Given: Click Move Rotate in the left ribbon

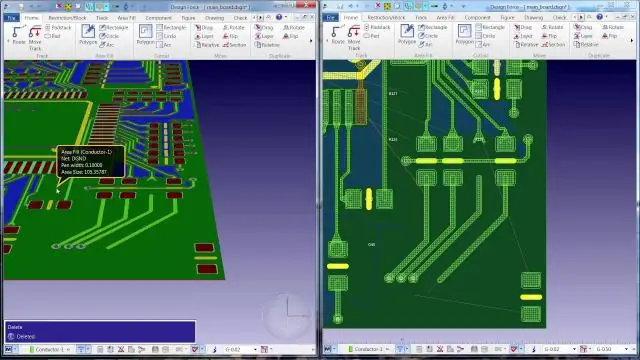Looking at the screenshot, I should coord(234,27).
